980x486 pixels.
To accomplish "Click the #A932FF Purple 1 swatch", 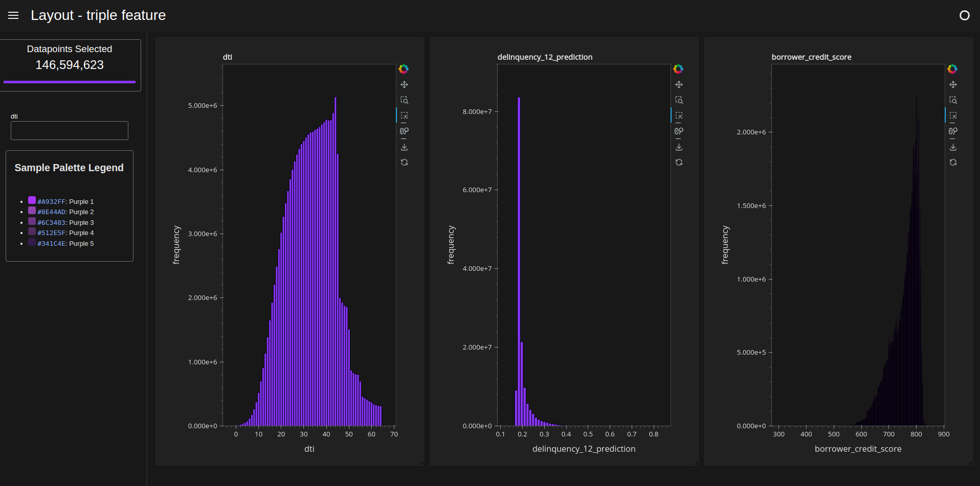I will pos(32,200).
